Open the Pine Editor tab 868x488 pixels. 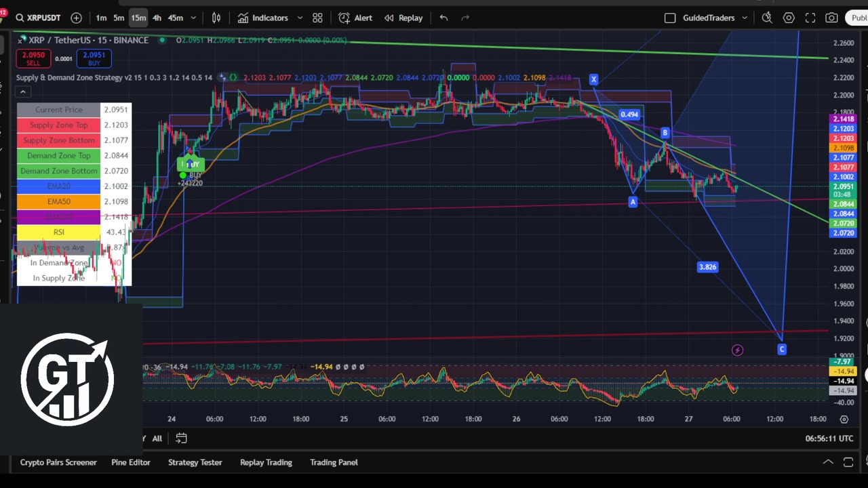131,462
